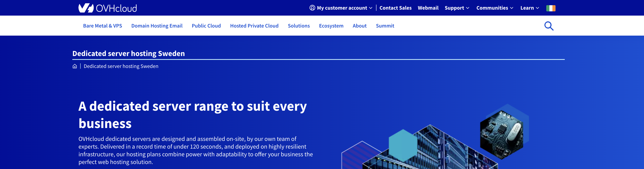The height and width of the screenshot is (169, 644).
Task: Click the Ireland flag language selector
Action: pyautogui.click(x=551, y=8)
